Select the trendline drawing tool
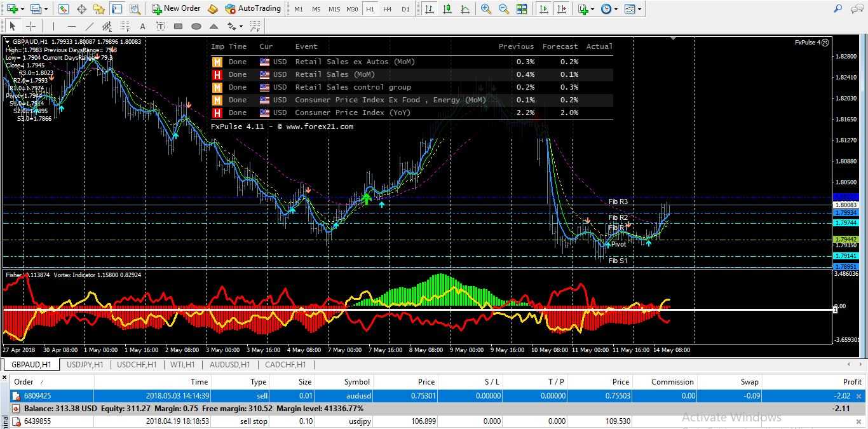 pyautogui.click(x=90, y=26)
